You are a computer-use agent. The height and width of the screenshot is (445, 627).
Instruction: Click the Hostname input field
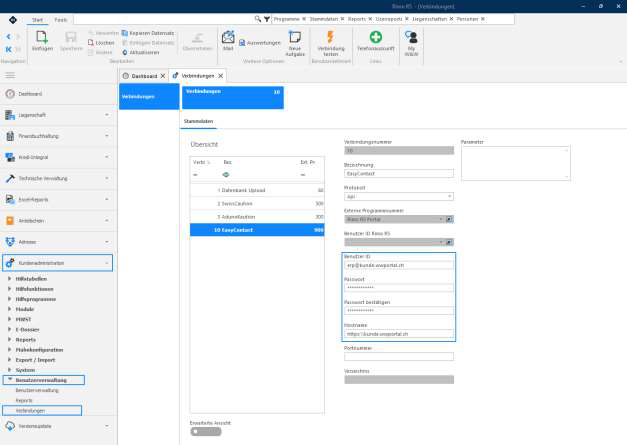click(399, 334)
